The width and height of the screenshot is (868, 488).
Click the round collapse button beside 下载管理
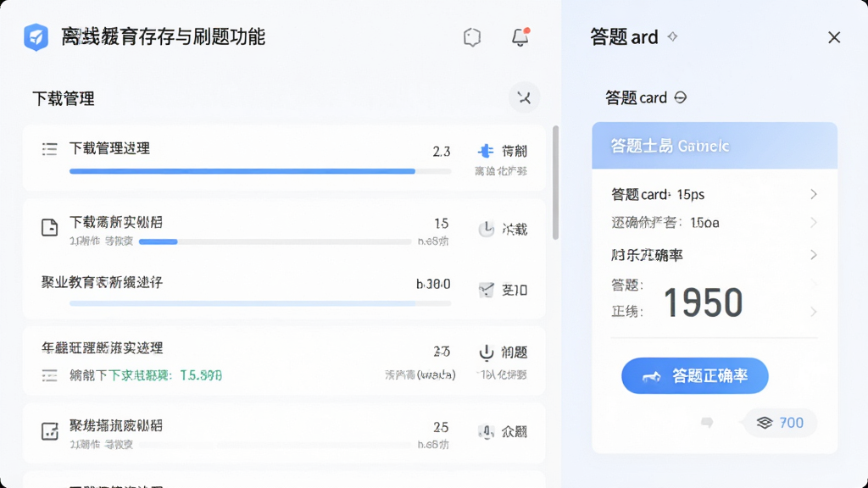click(524, 98)
